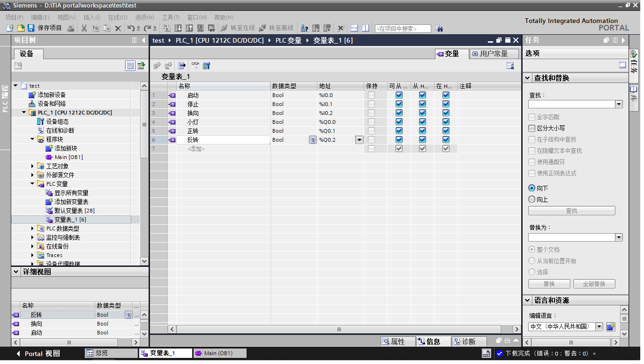Open 总览 in the bottom bar
The width and height of the screenshot is (644, 364).
pos(112,353)
